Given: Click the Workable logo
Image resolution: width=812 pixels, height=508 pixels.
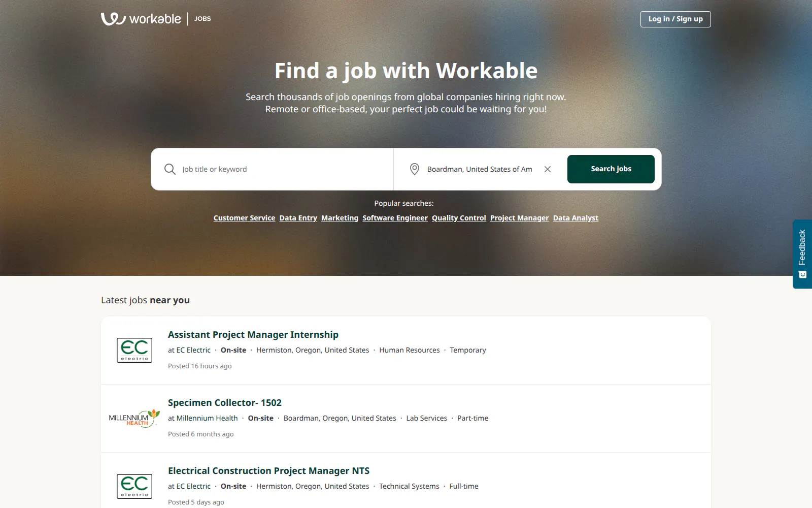Looking at the screenshot, I should click(141, 19).
